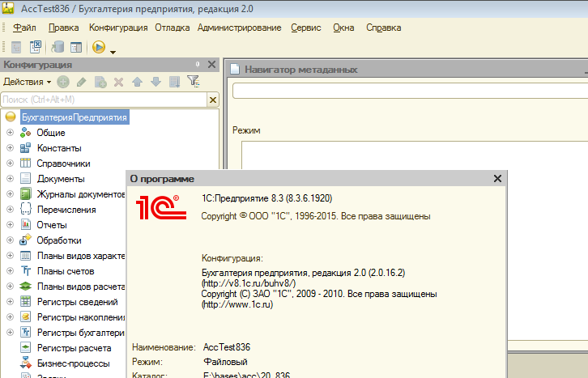Expand the Перечисления tree node
This screenshot has height=378, width=588.
point(11,210)
